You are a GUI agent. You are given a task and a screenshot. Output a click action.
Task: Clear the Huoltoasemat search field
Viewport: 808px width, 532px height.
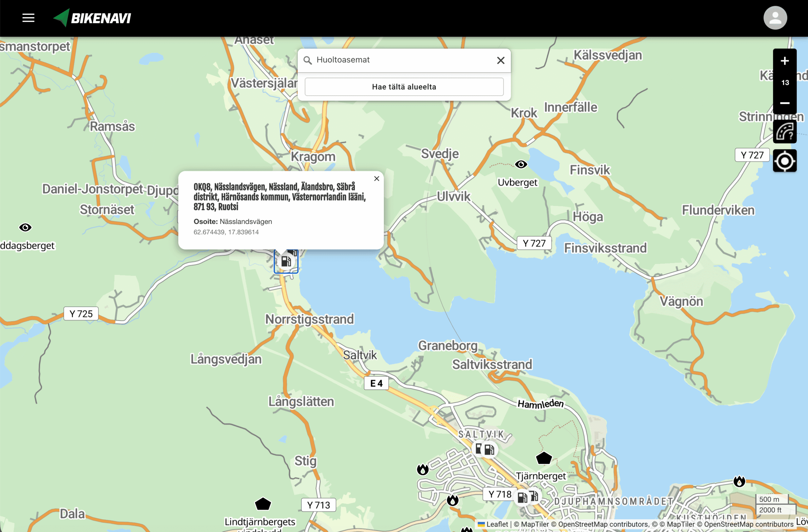500,60
